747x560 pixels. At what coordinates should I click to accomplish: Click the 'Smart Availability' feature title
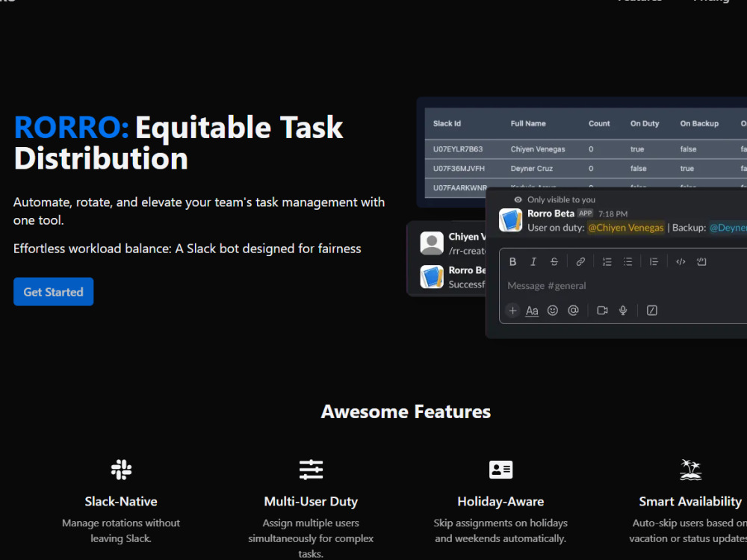(x=690, y=502)
